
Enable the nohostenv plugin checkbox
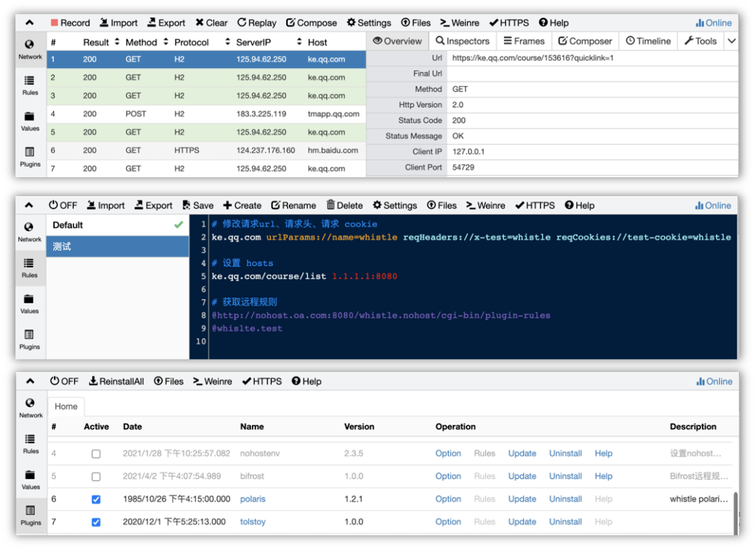click(x=96, y=453)
